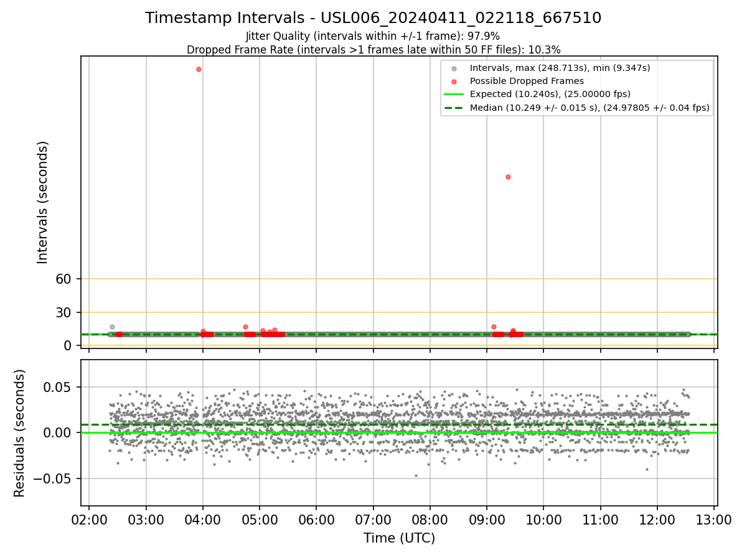
Task: Select the 'Dropped Frame Rate' 10.3% subtitle line
Action: pyautogui.click(x=374, y=50)
